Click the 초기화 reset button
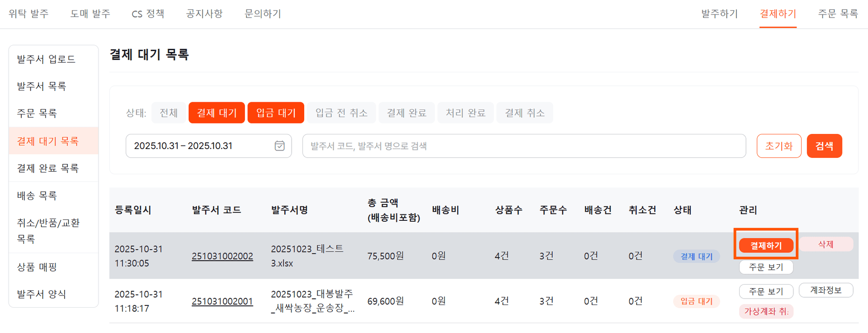The image size is (868, 333). pyautogui.click(x=779, y=146)
